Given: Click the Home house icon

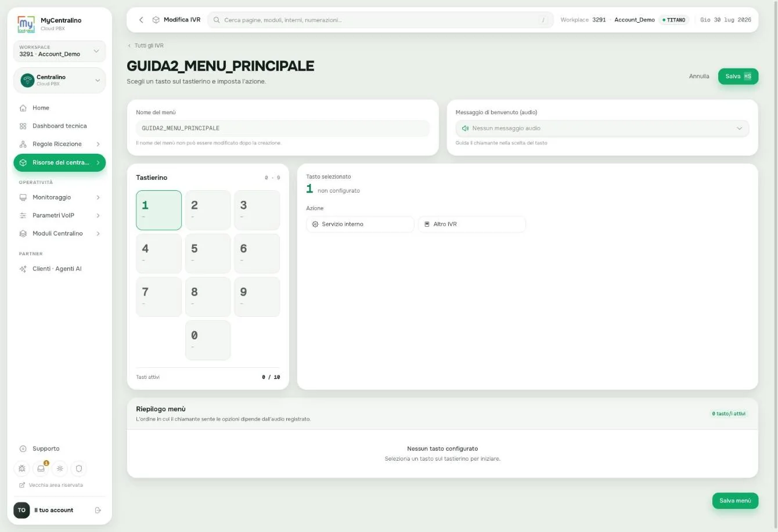Looking at the screenshot, I should point(23,108).
